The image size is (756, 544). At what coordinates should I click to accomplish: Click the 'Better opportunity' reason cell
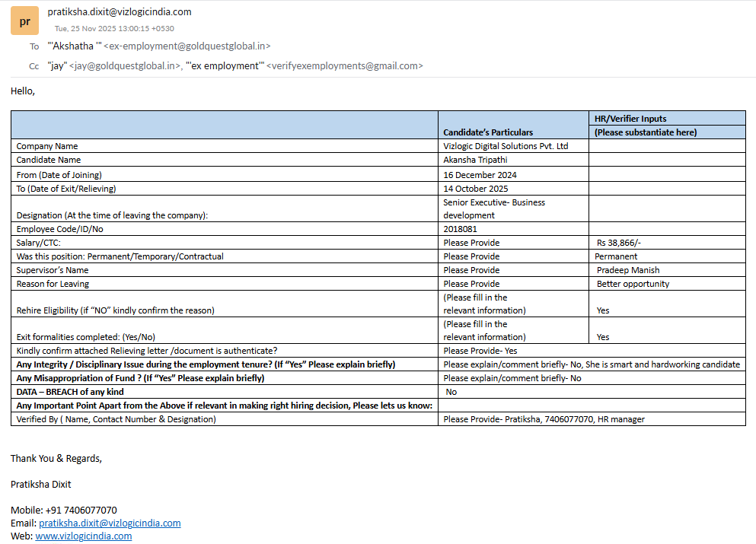(x=633, y=284)
